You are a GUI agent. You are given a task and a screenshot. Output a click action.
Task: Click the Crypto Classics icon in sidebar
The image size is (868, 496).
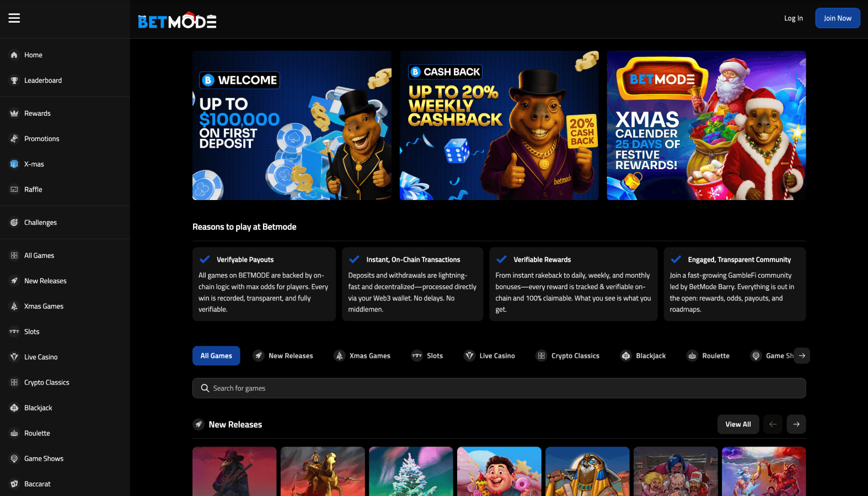coord(14,382)
